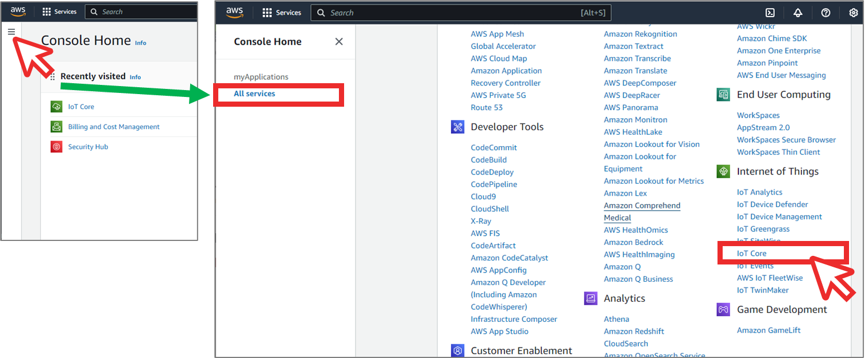Open the notifications bell icon
Image resolution: width=868 pixels, height=358 pixels.
pyautogui.click(x=798, y=13)
